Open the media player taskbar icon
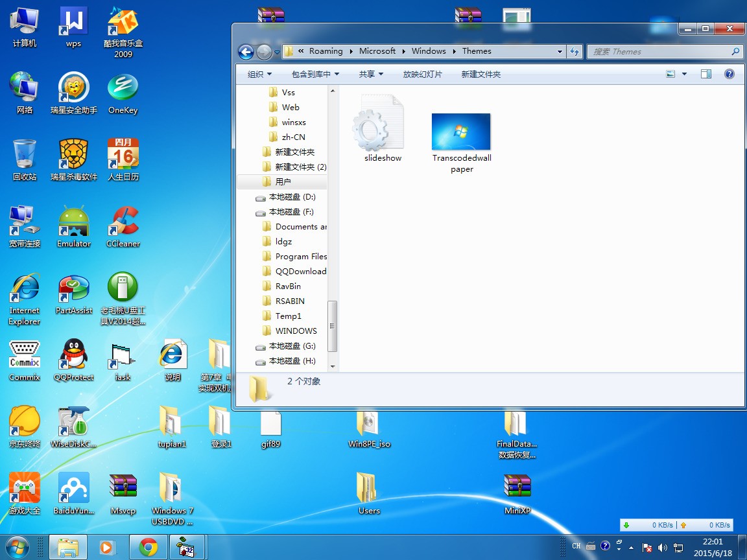Screen dimensions: 747x560 click(x=107, y=548)
